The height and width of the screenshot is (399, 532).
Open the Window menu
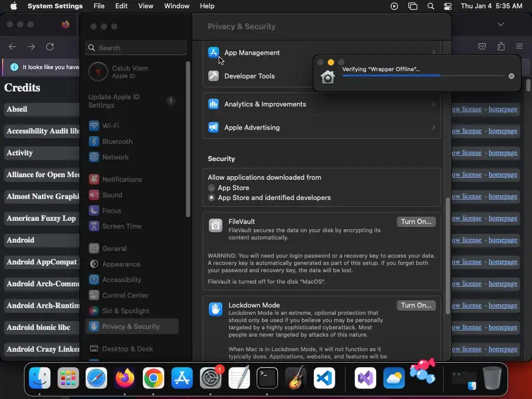(x=177, y=6)
